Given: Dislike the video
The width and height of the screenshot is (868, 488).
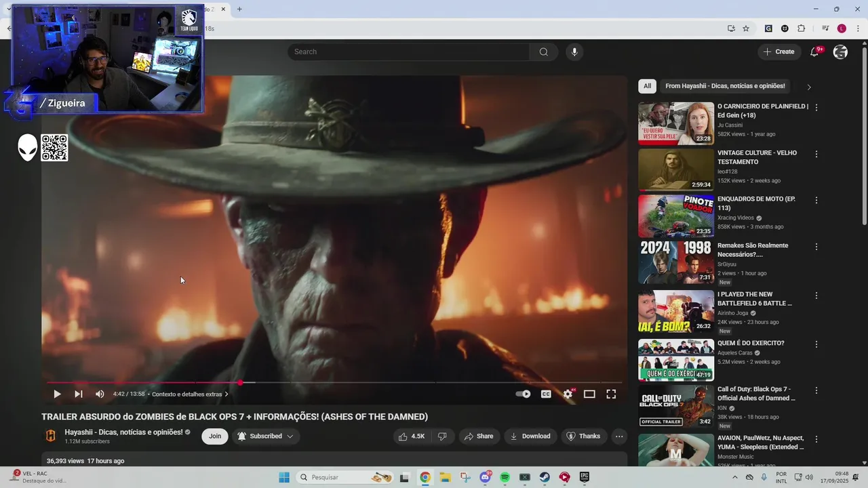Looking at the screenshot, I should [x=442, y=436].
